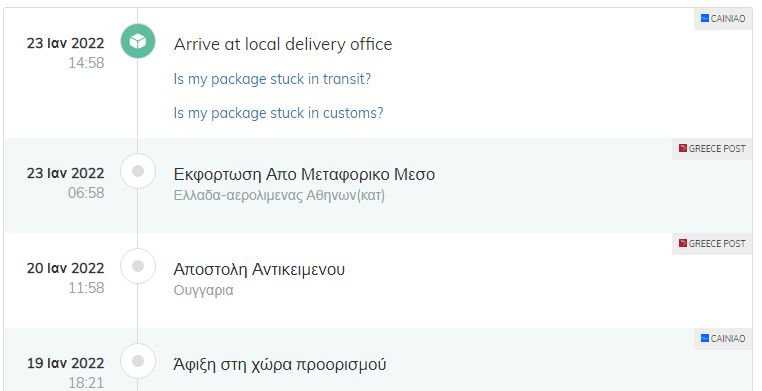Click the lower CAINIAO carrier badge
This screenshot has height=391, width=762.
point(723,339)
